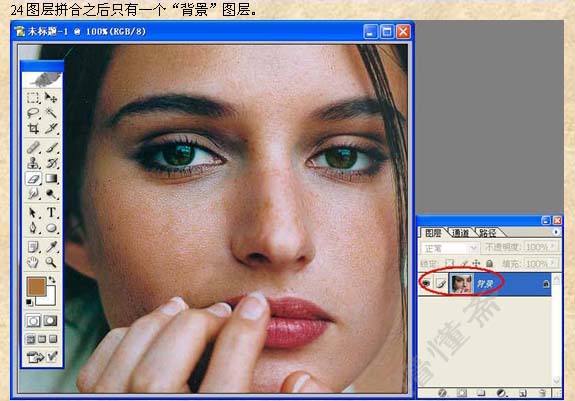The image size is (575, 401).
Task: Delete layer with the trash icon
Action: 542,393
